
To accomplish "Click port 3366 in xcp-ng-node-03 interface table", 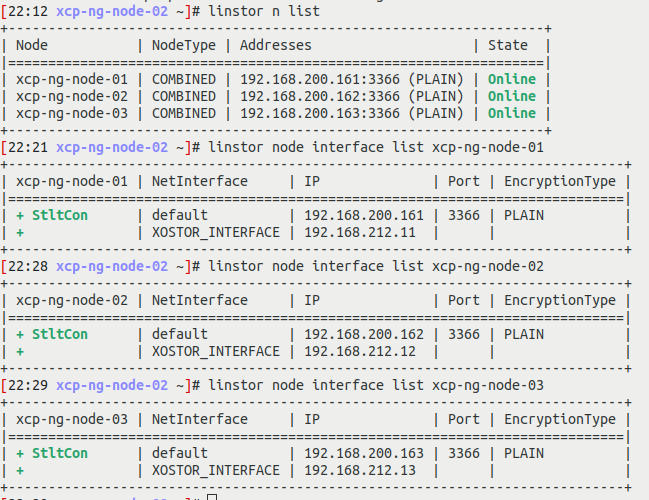I will [x=463, y=453].
